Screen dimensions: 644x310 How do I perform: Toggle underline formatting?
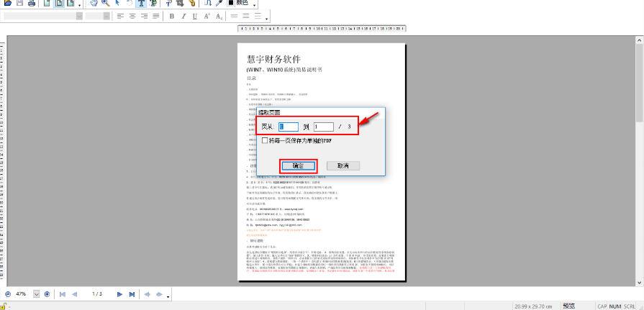coord(195,17)
